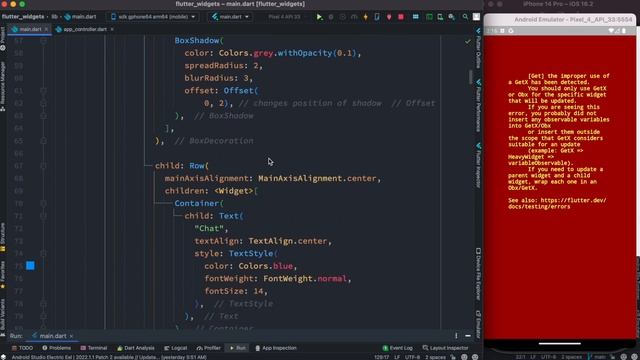Screen dimensions: 640x360
Task: Click the red Stop button in toolbar
Action: pos(401,17)
